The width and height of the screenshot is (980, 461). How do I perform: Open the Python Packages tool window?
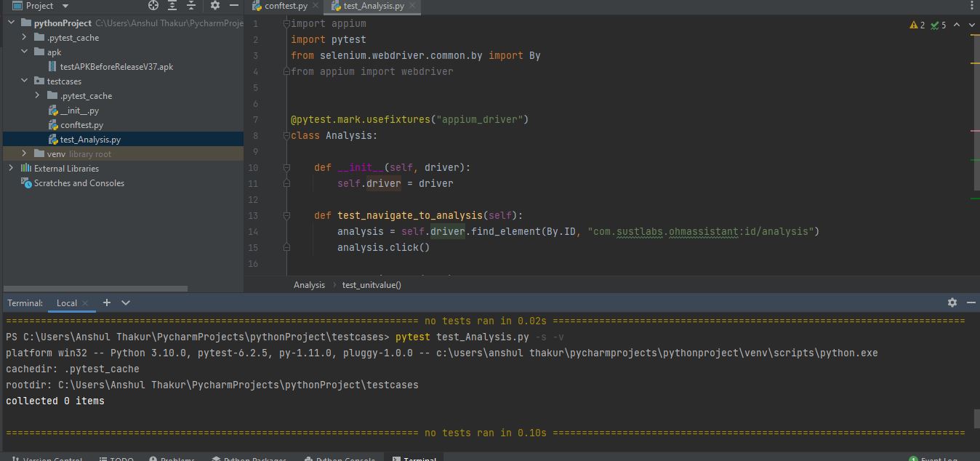(x=249, y=458)
